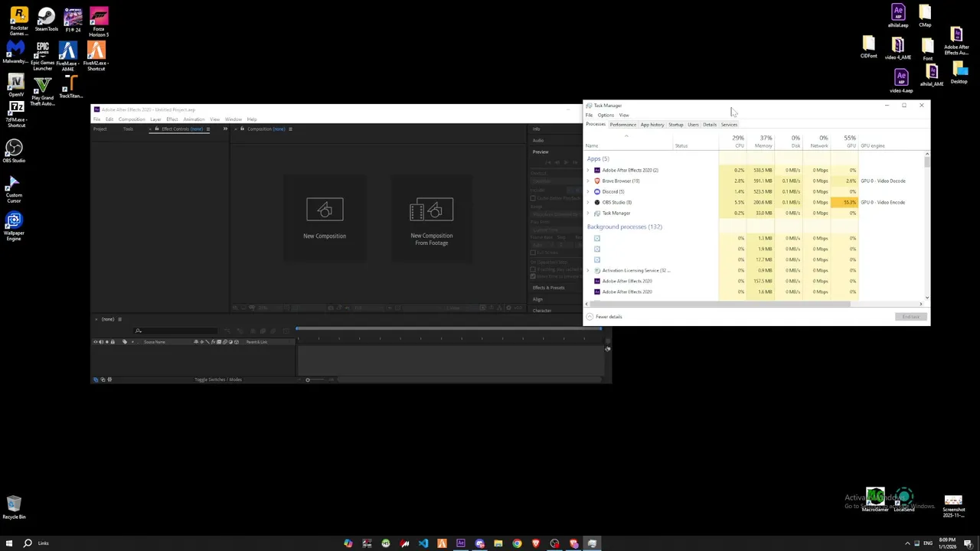Sort by Memory column header
Image resolution: width=980 pixels, height=551 pixels.
coord(761,142)
